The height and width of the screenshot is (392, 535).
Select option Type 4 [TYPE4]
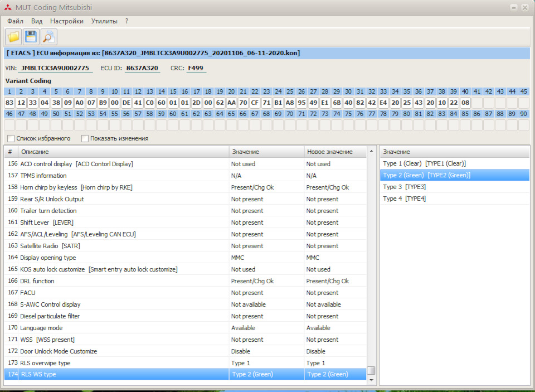455,199
